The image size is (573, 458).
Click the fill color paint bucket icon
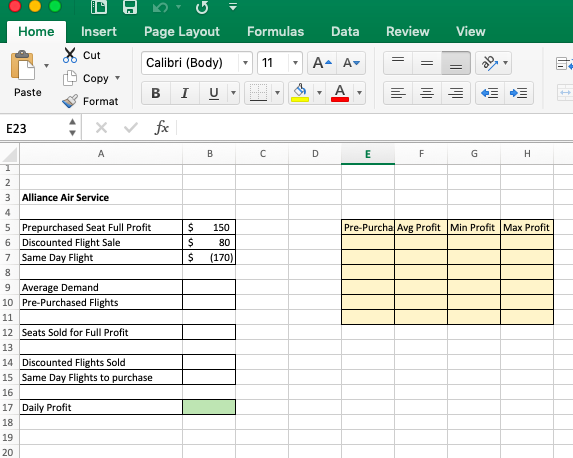coord(300,93)
